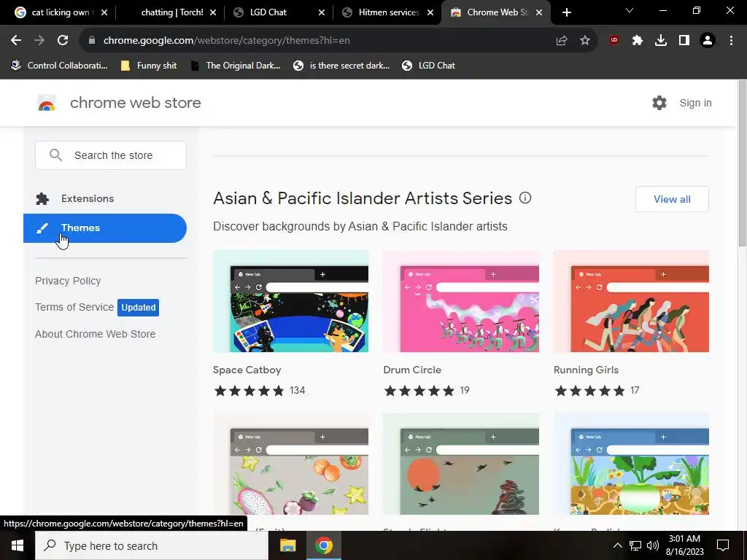This screenshot has height=560, width=747.
Task: Open the fruit-pattern theme thumbnail
Action: tap(290, 464)
